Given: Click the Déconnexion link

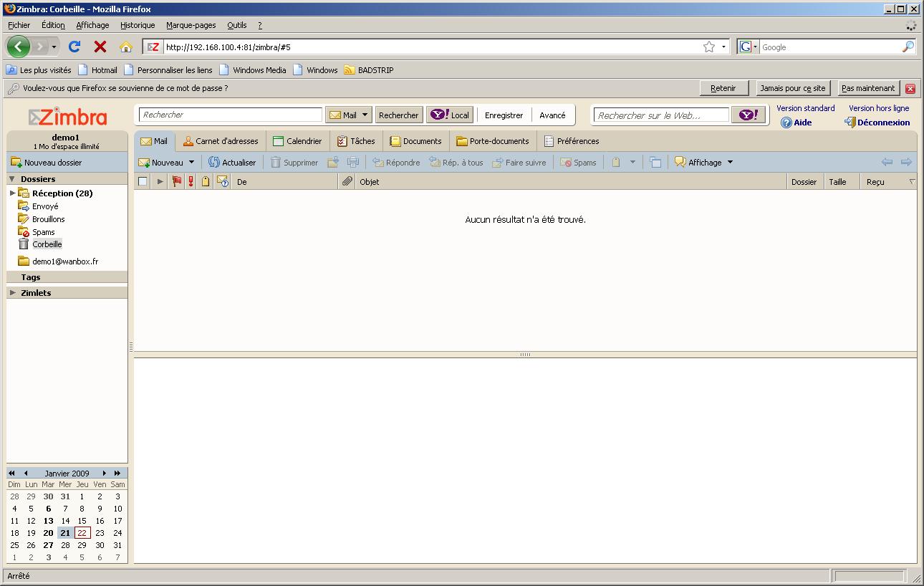Looking at the screenshot, I should [x=877, y=123].
